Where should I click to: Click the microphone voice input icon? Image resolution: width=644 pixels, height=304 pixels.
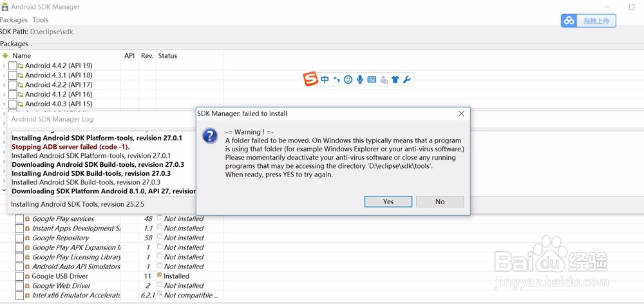coord(360,79)
